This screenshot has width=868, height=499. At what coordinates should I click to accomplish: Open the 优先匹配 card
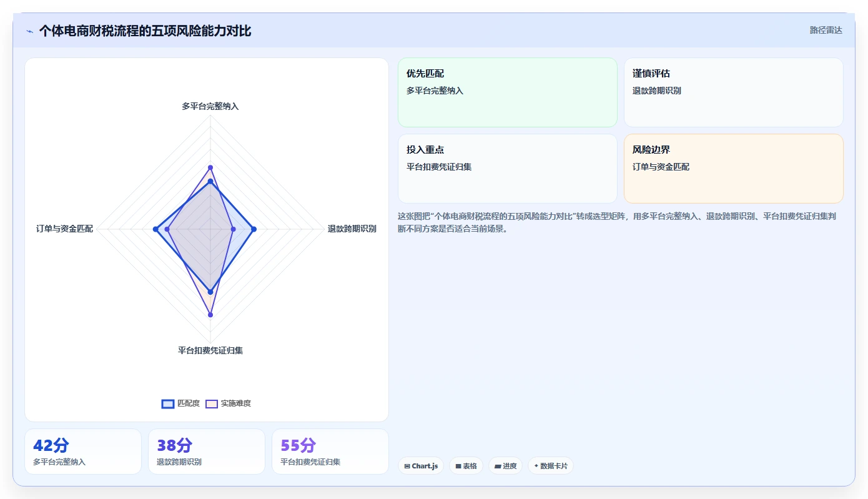click(508, 92)
